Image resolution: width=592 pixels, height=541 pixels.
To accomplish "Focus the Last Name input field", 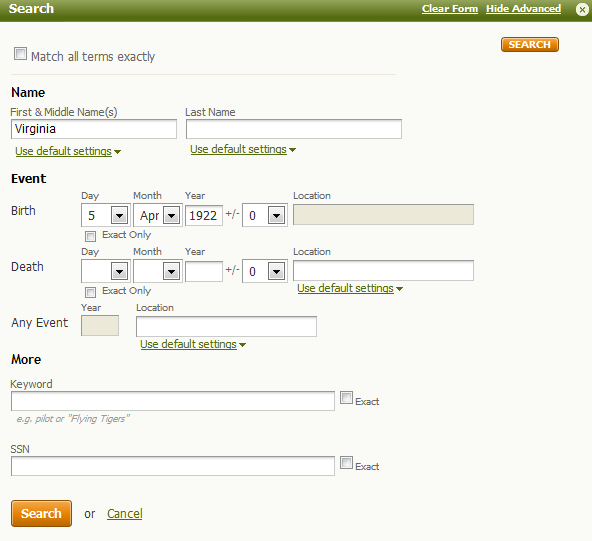I will point(294,129).
